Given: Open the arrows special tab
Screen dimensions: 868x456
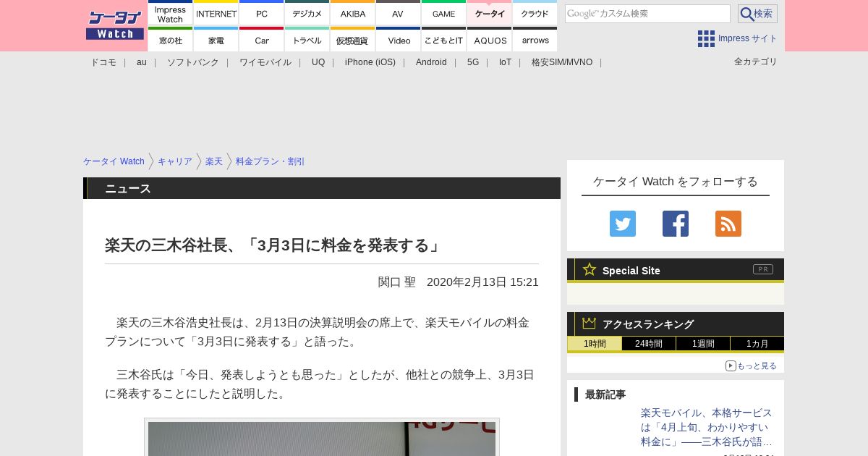Looking at the screenshot, I should [535, 39].
